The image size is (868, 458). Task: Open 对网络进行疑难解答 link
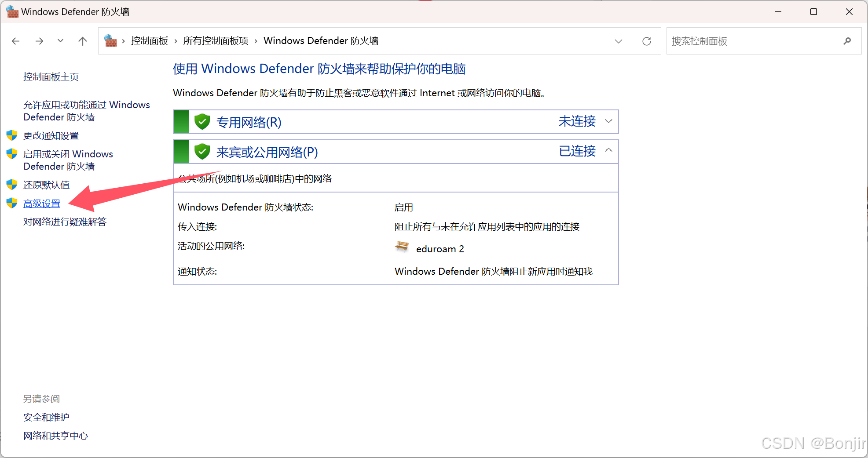point(65,222)
